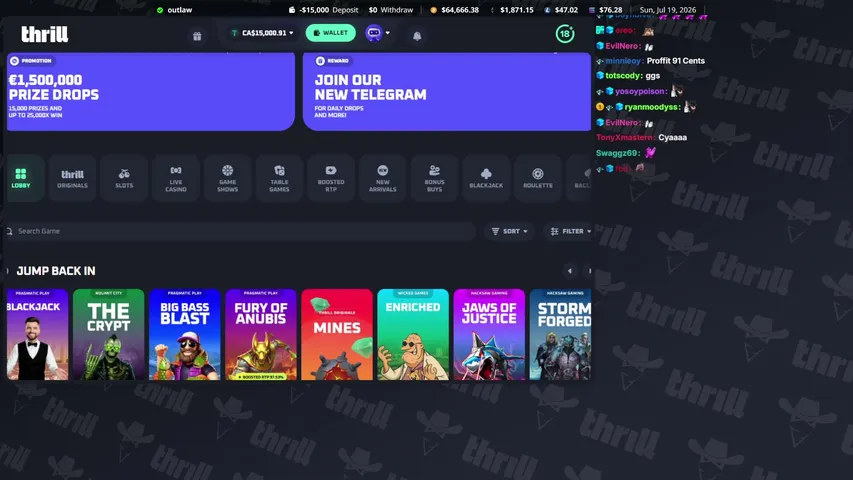Click minnieoy's chat username
Viewport: 853px width, 480px height.
pyautogui.click(x=624, y=61)
